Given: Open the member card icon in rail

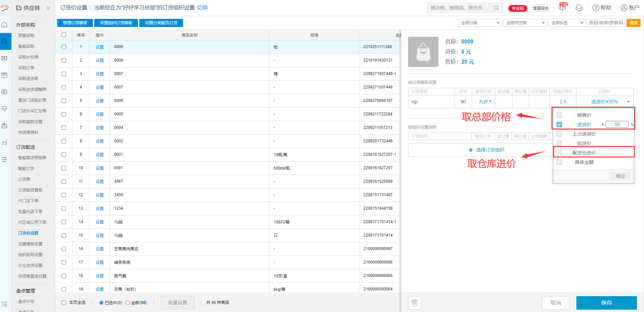Looking at the screenshot, I should (x=4, y=92).
